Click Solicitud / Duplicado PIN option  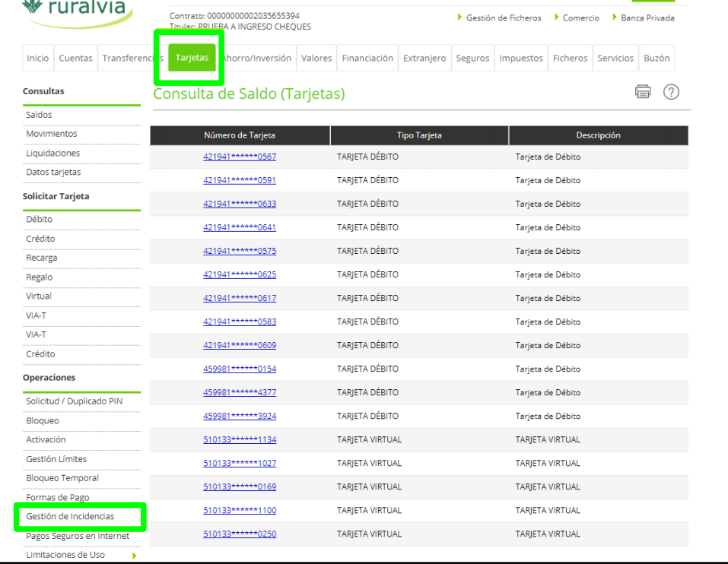coord(74,401)
